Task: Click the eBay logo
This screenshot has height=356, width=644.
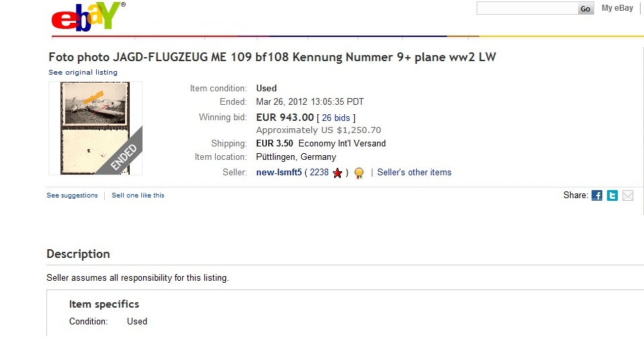Action: (87, 17)
